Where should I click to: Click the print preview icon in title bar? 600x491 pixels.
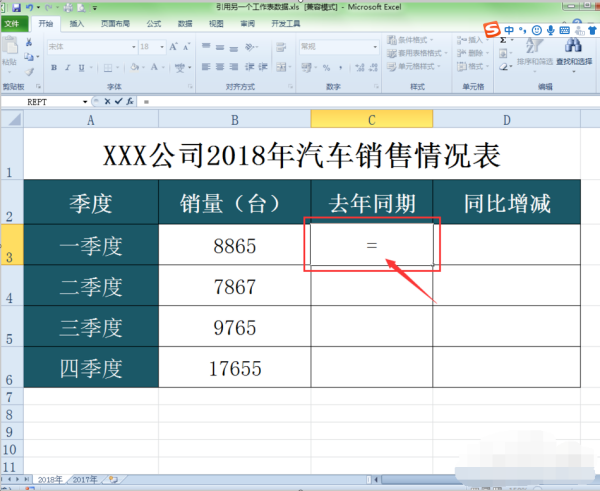[x=81, y=7]
